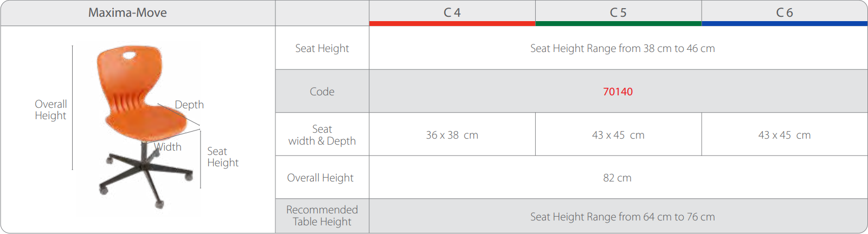Click the green color bar under C 5
Viewport: 868px width, 234px height.
coord(618,24)
